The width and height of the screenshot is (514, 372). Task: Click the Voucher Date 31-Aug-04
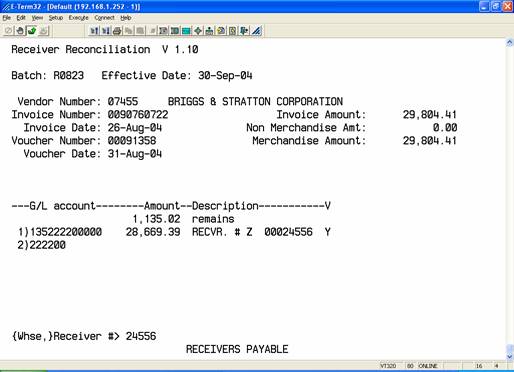[135, 153]
